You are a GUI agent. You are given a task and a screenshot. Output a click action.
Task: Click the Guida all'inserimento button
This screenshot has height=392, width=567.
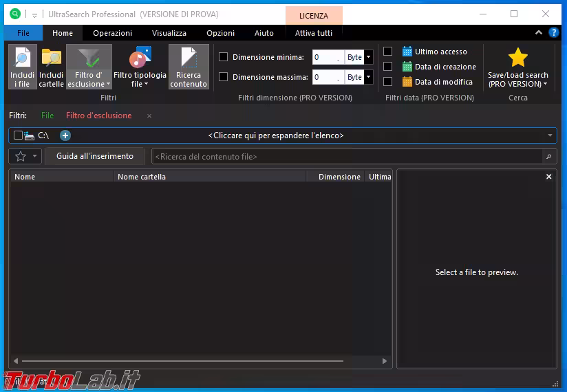pyautogui.click(x=95, y=156)
